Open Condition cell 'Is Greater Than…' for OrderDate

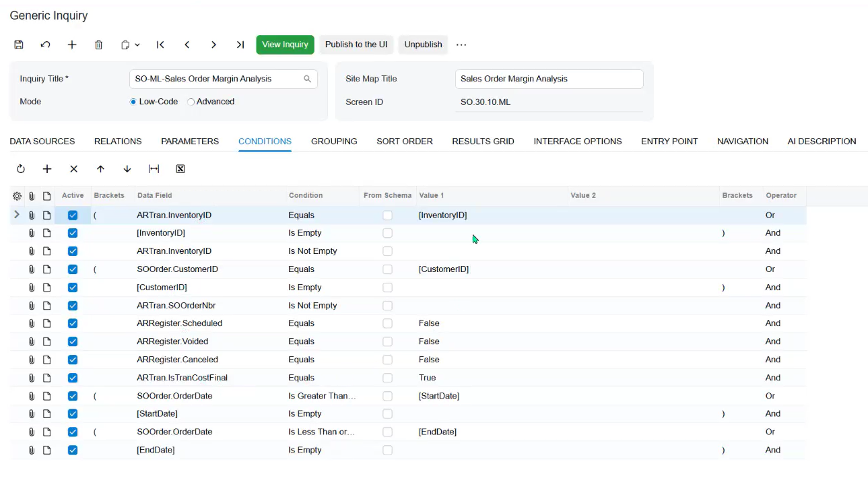(323, 396)
